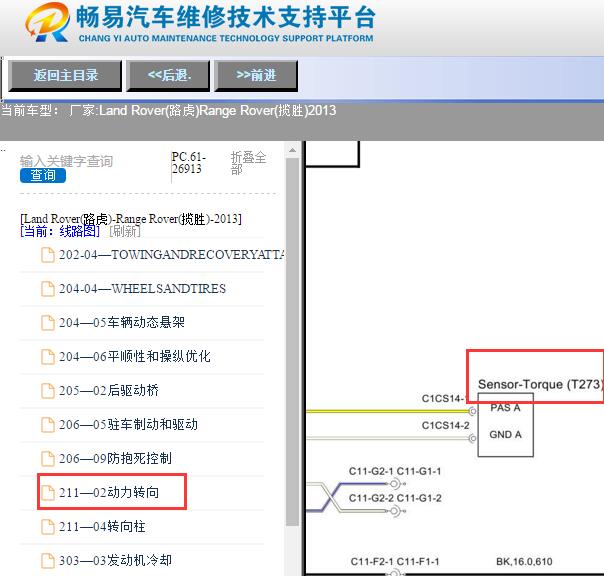
Task: Go back with the <<后退 button
Action: point(168,76)
